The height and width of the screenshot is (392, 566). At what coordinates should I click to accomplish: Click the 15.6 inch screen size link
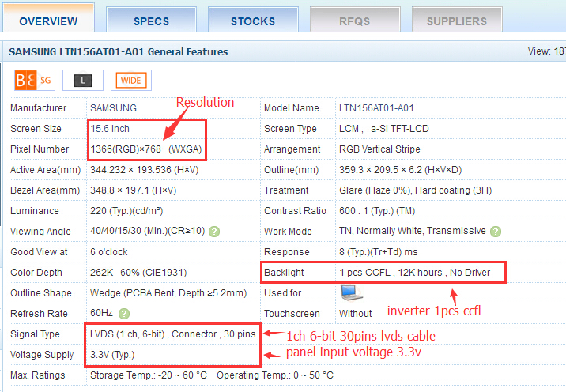tap(110, 129)
